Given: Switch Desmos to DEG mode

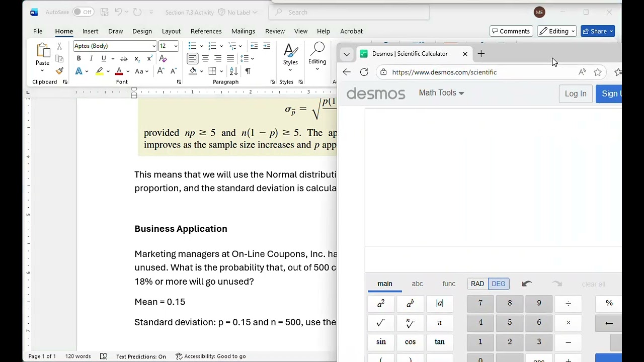Looking at the screenshot, I should click(x=499, y=284).
